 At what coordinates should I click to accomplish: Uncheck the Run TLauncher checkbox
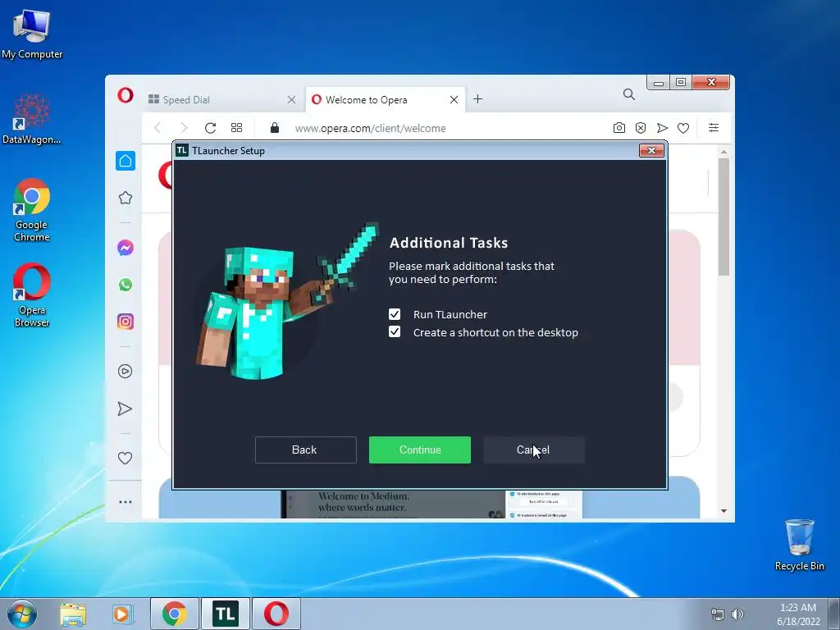[395, 314]
